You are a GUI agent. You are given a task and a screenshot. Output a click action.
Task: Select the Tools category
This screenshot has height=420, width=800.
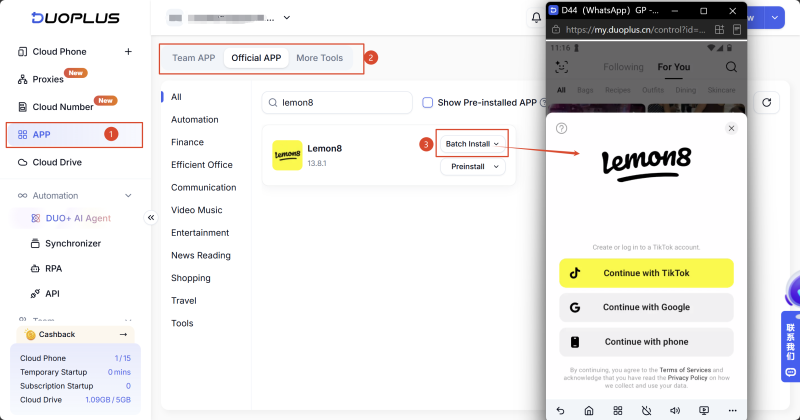[182, 323]
